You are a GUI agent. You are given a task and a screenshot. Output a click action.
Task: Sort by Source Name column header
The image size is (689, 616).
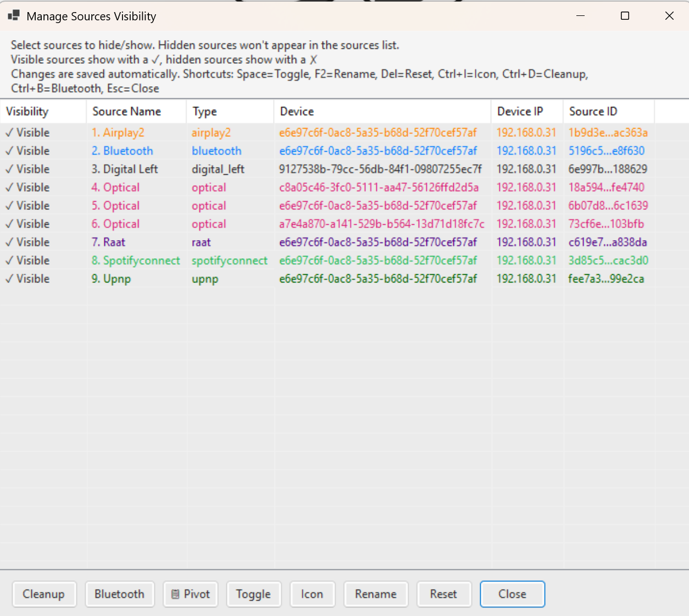(x=126, y=112)
